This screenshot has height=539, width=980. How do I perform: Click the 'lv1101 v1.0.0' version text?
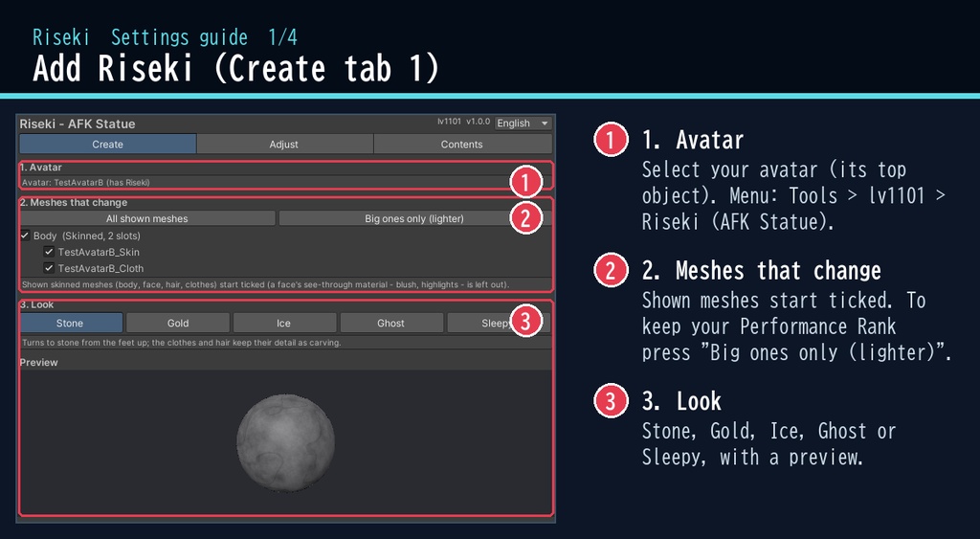pyautogui.click(x=464, y=122)
